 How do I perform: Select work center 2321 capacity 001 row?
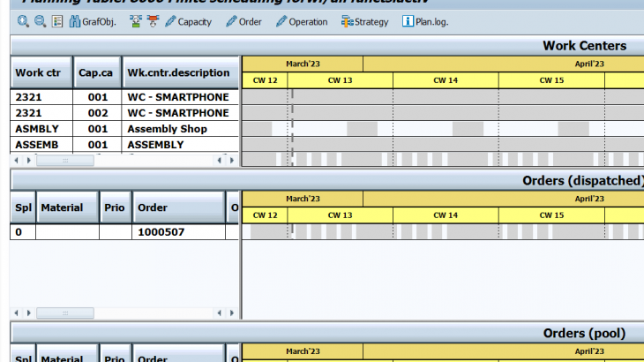tap(124, 97)
